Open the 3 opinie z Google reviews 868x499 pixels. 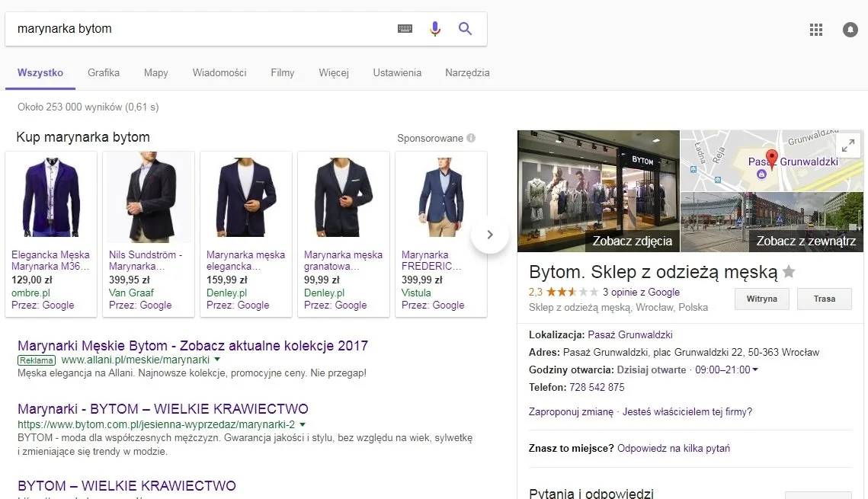click(641, 292)
